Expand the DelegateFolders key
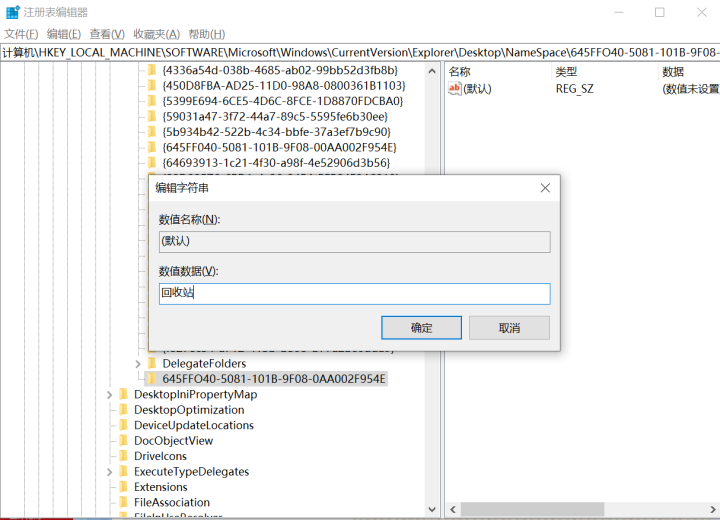 tap(138, 364)
